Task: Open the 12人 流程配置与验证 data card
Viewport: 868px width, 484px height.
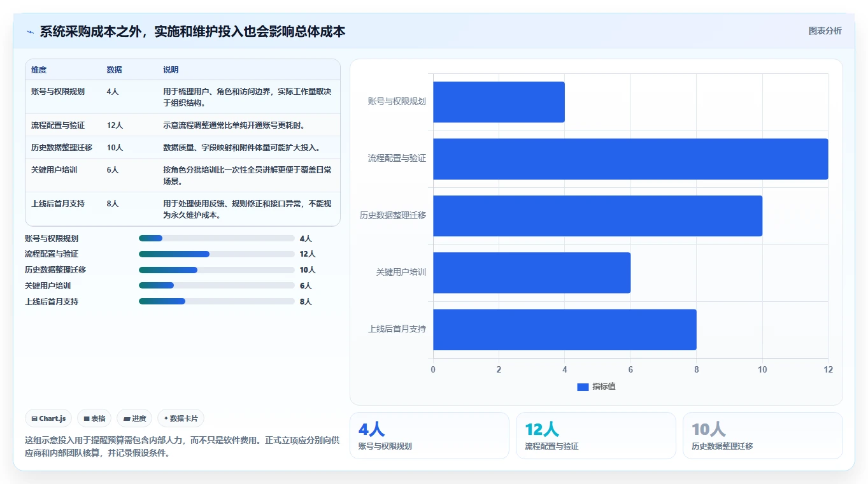Action: [x=595, y=436]
